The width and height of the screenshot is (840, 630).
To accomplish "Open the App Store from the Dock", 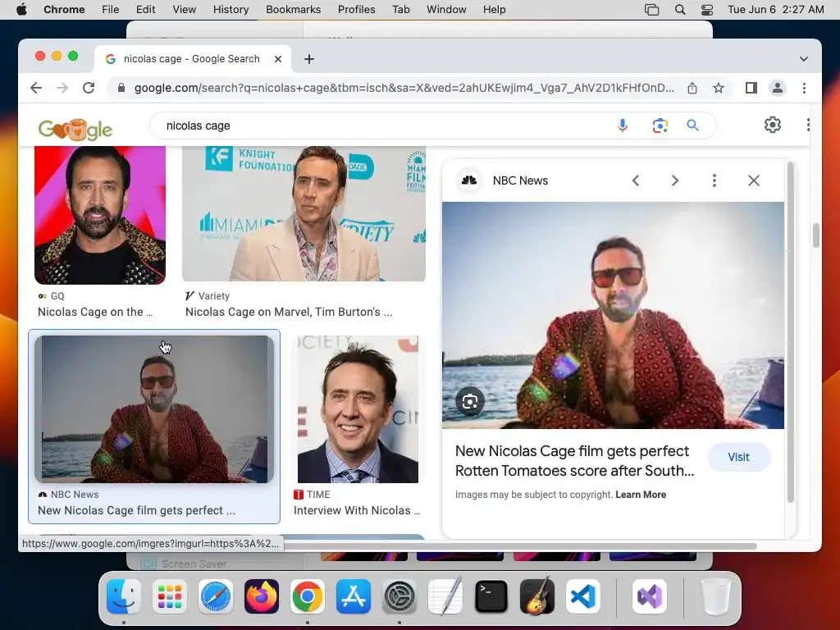I will (x=353, y=596).
